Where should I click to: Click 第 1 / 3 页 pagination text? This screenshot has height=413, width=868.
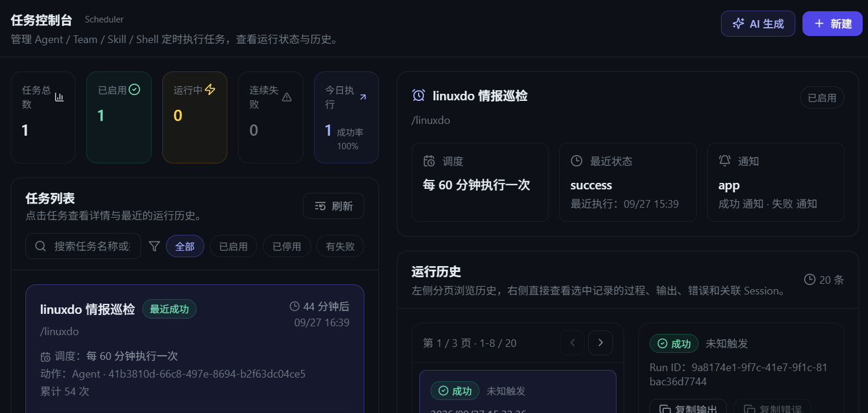(469, 343)
